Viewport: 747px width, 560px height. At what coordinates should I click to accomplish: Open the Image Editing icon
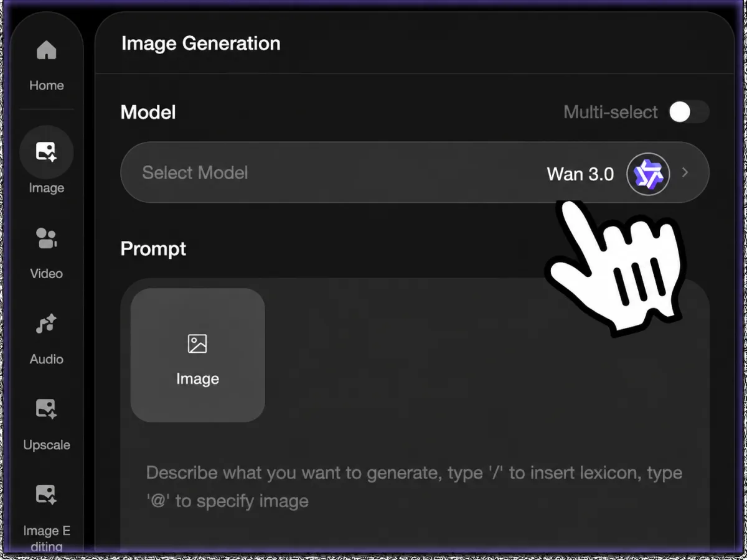click(x=47, y=495)
